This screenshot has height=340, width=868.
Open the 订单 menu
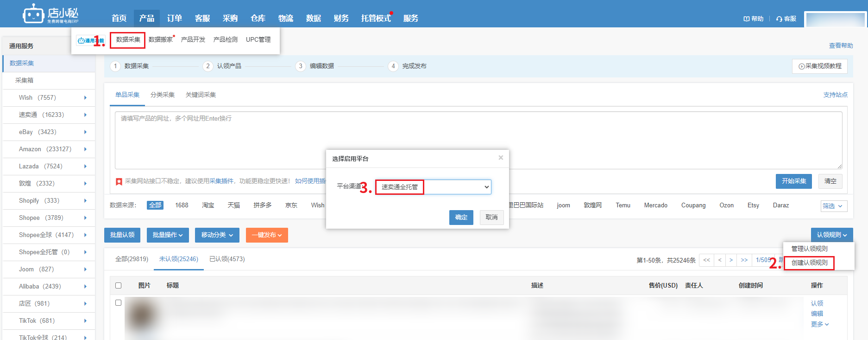point(175,19)
